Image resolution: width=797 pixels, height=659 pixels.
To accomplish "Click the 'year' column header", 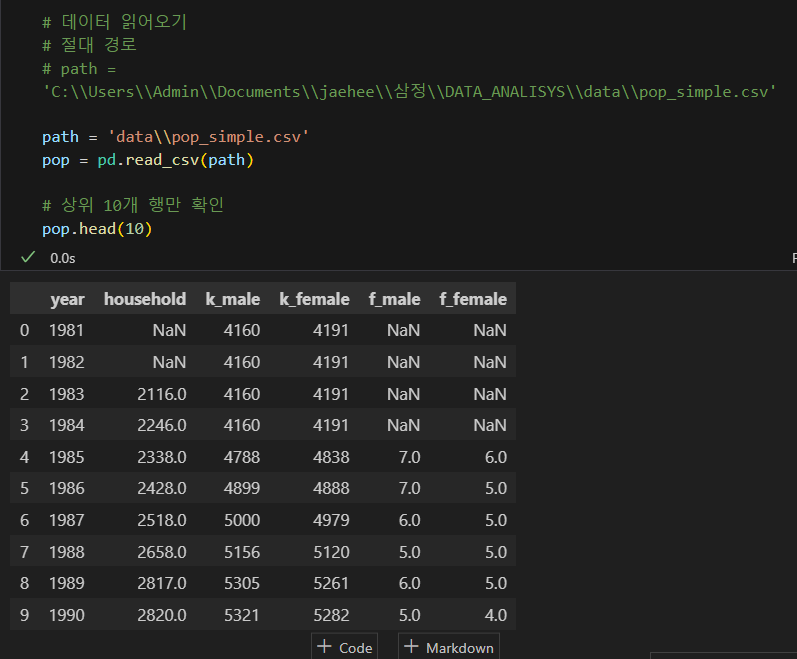I will pos(67,299).
